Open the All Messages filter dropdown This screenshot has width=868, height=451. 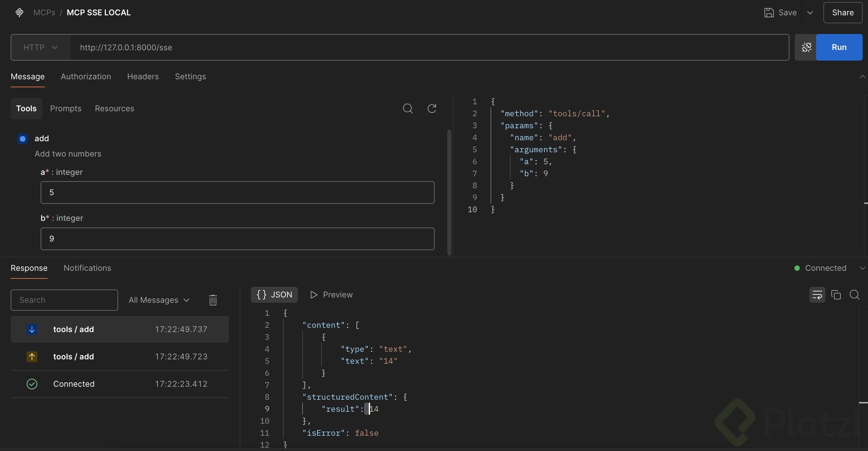159,300
